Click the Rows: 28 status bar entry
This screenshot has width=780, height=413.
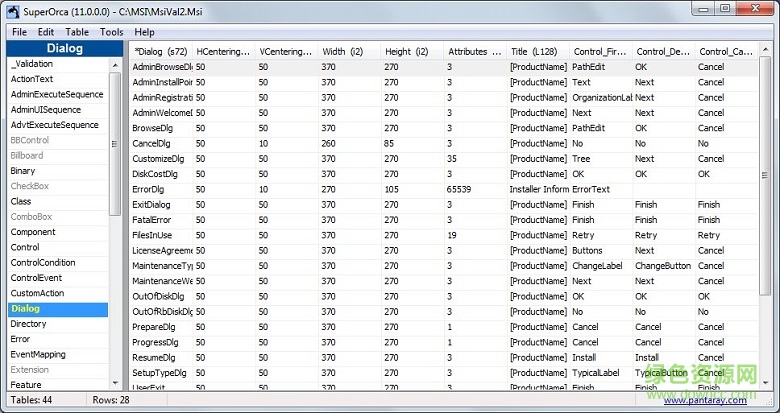point(110,400)
